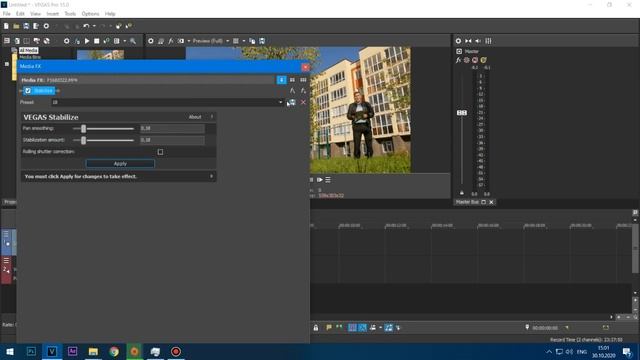Select the media thumbnail in Project Media
640x360 pixels.
tap(100, 55)
